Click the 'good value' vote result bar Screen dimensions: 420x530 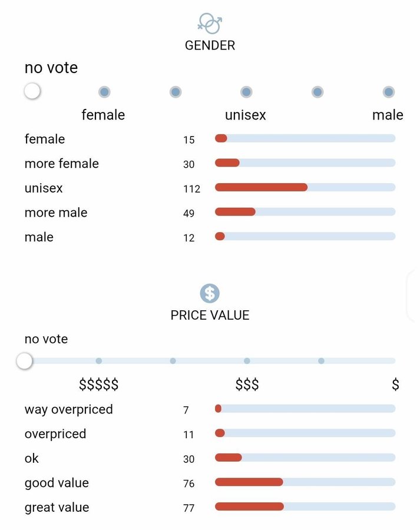(x=305, y=482)
